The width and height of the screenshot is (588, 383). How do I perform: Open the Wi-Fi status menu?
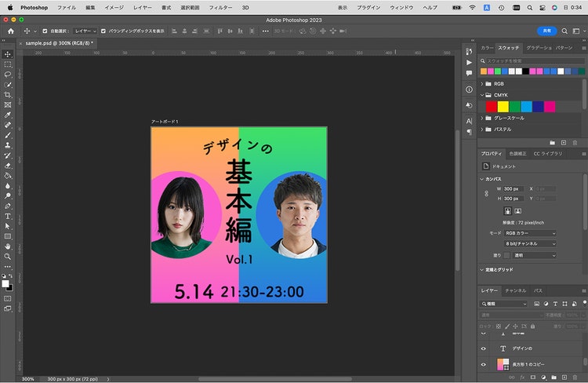click(x=473, y=8)
